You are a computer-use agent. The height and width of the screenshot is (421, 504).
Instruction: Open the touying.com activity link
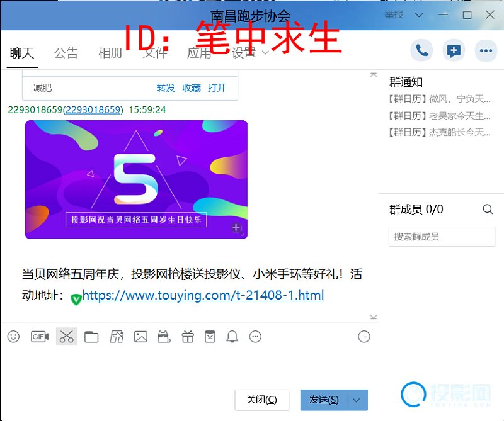pos(203,295)
